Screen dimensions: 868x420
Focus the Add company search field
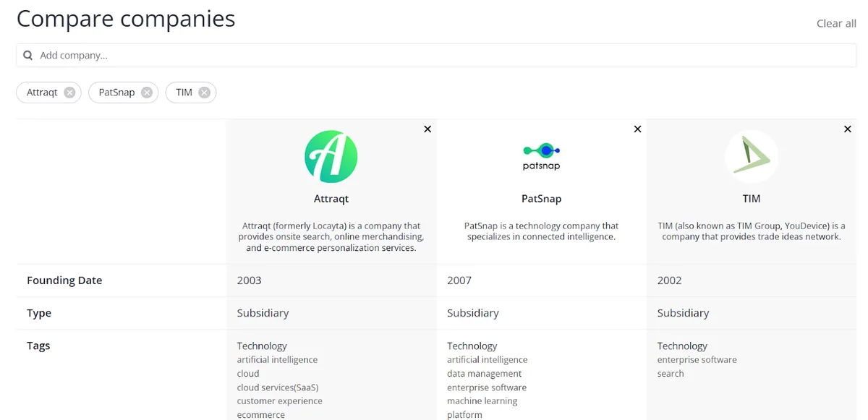coord(436,56)
